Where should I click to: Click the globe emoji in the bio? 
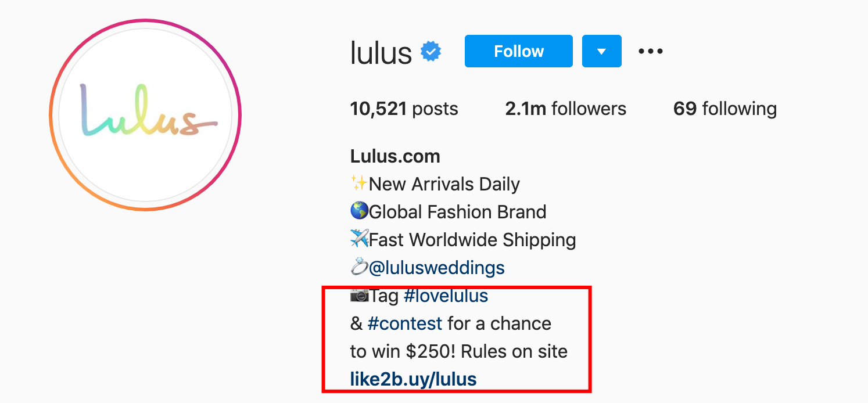point(359,212)
